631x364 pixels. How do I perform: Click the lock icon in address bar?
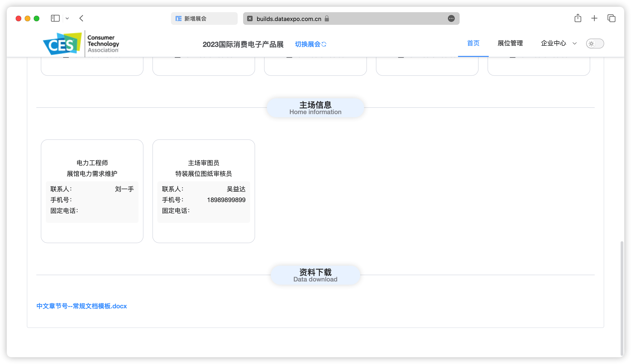tap(327, 18)
